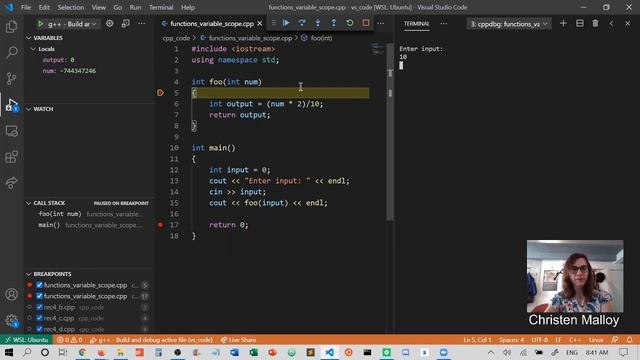The height and width of the screenshot is (360, 640).
Task: Select foo(int num) call stack frame
Action: click(x=90, y=214)
